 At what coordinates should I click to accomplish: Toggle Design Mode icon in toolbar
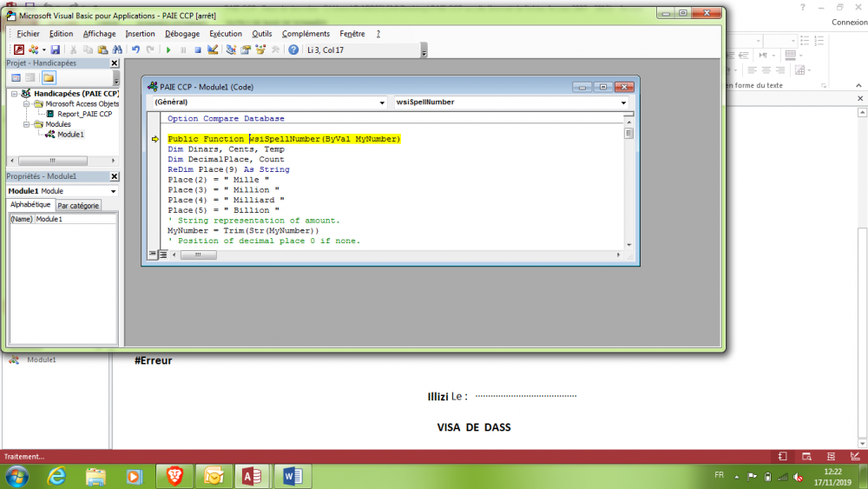[x=213, y=50]
